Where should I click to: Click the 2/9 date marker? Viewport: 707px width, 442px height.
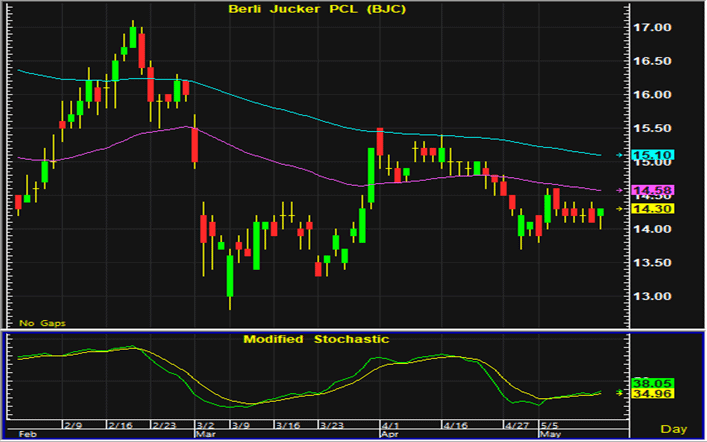click(x=73, y=425)
